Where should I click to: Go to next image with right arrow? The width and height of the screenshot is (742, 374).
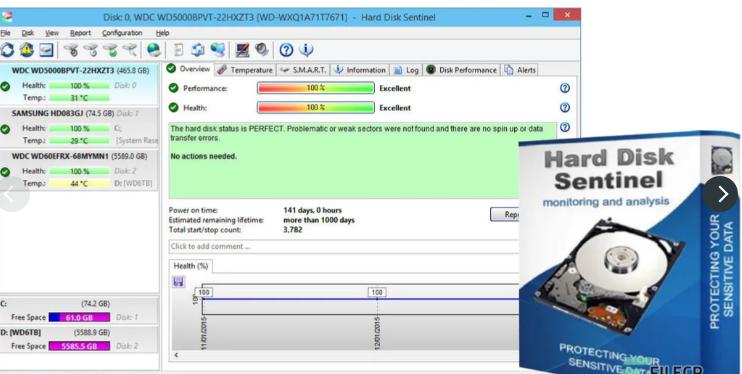[x=721, y=194]
